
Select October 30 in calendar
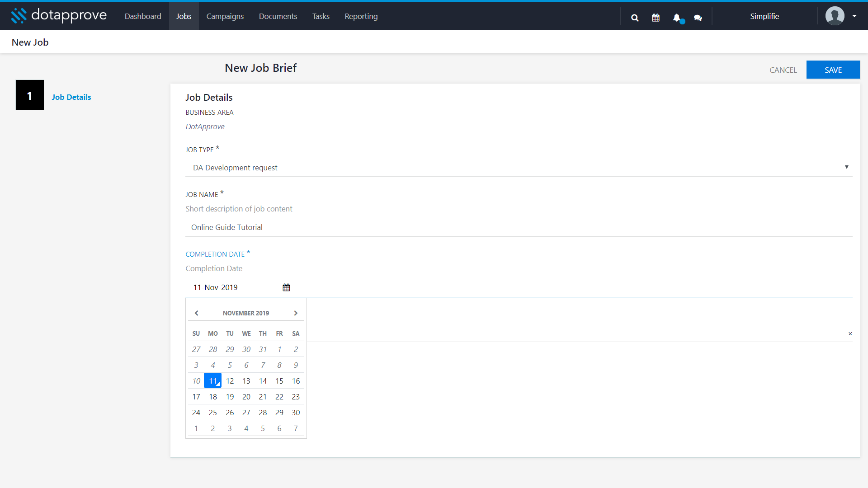point(246,349)
